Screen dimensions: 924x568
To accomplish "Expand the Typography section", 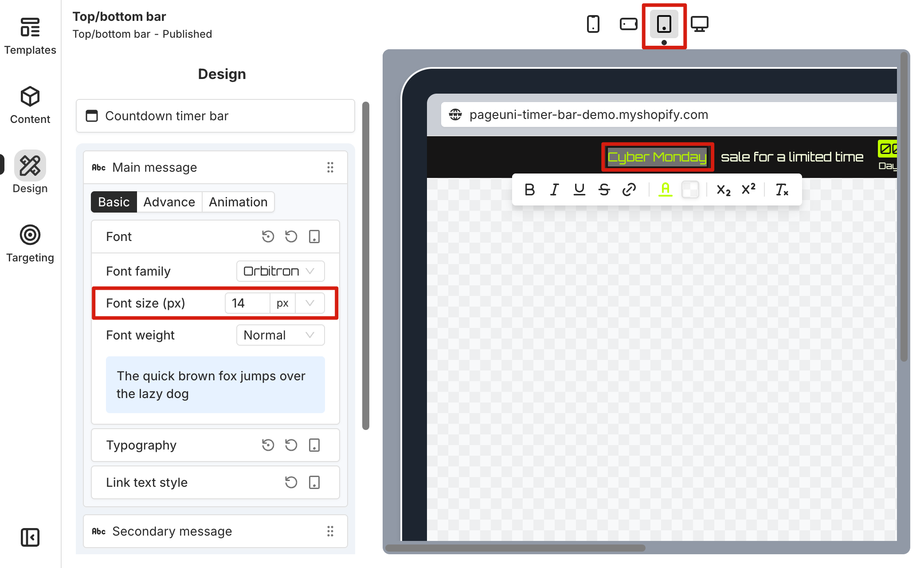I will pos(215,445).
